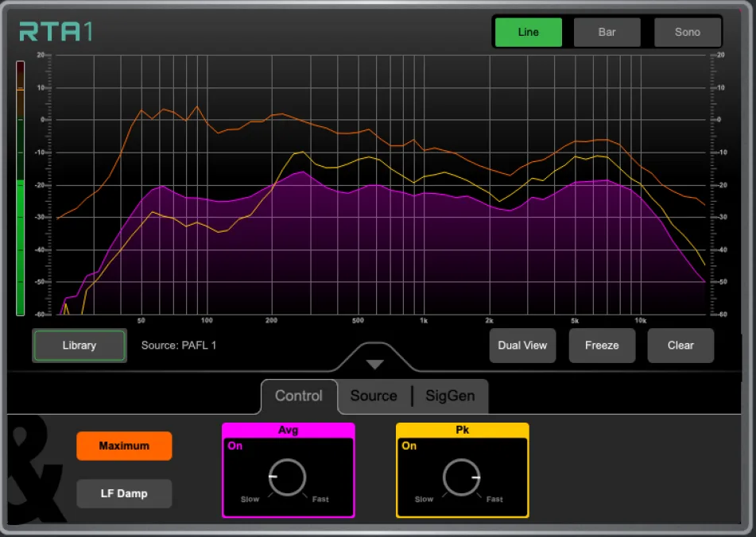Screen dimensions: 756x537
Task: Switch to the SigGen tab
Action: (450, 396)
